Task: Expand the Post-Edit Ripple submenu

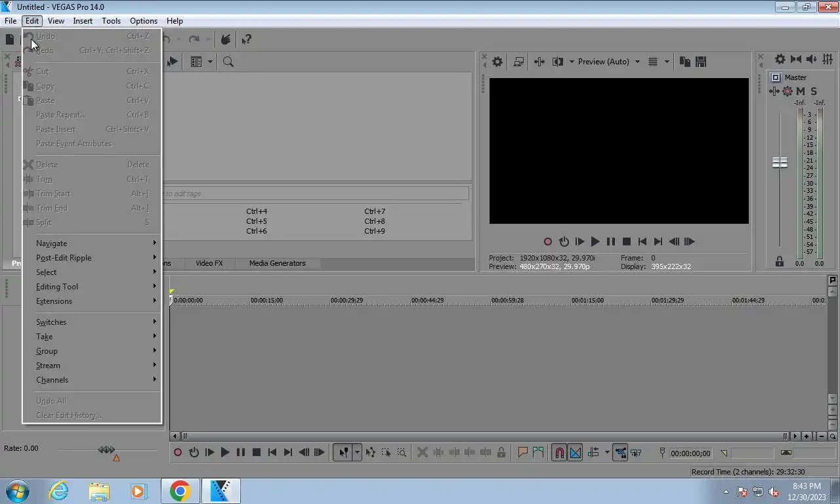Action: tap(92, 258)
